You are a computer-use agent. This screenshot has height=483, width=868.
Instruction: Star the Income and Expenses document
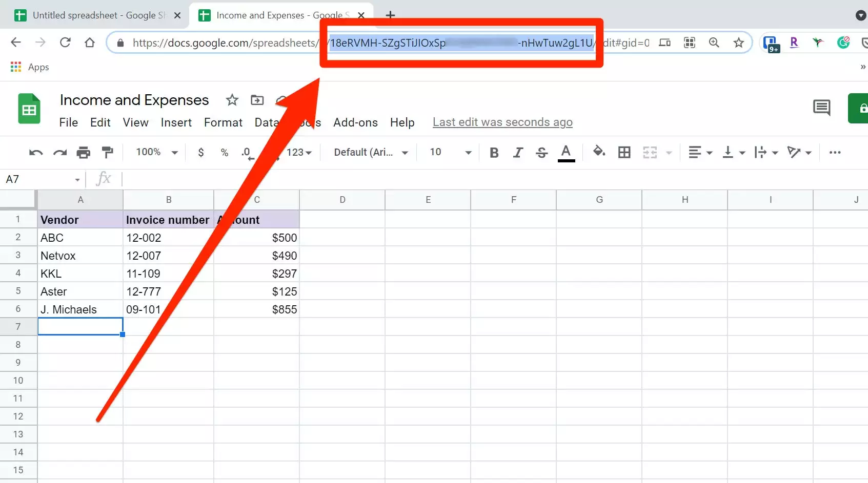click(x=232, y=100)
